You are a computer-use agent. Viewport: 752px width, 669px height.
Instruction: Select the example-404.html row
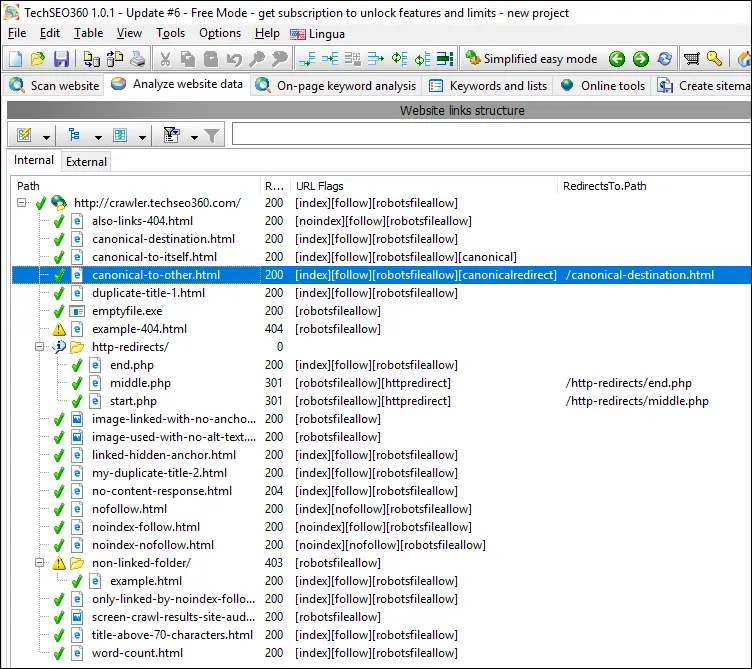point(139,329)
